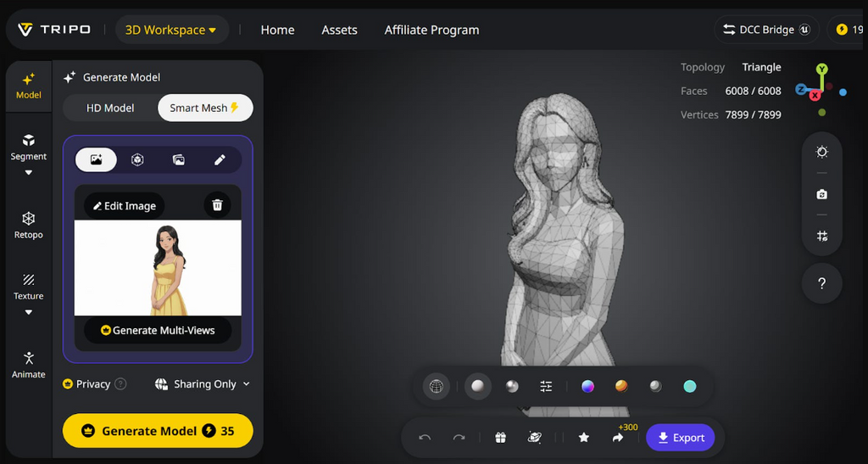Open the DCC Bridge button
The height and width of the screenshot is (464, 868).
coord(766,30)
